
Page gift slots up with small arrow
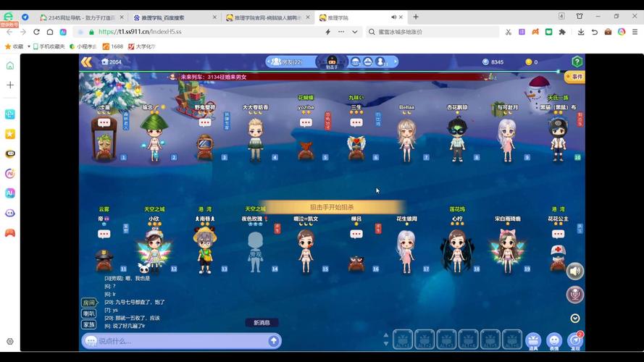[x=385, y=335]
